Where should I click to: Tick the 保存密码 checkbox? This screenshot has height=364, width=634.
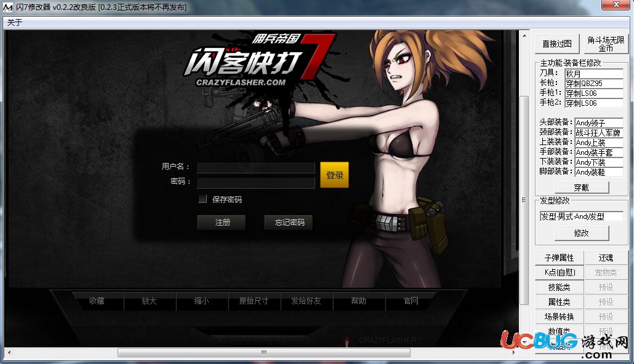(x=203, y=199)
